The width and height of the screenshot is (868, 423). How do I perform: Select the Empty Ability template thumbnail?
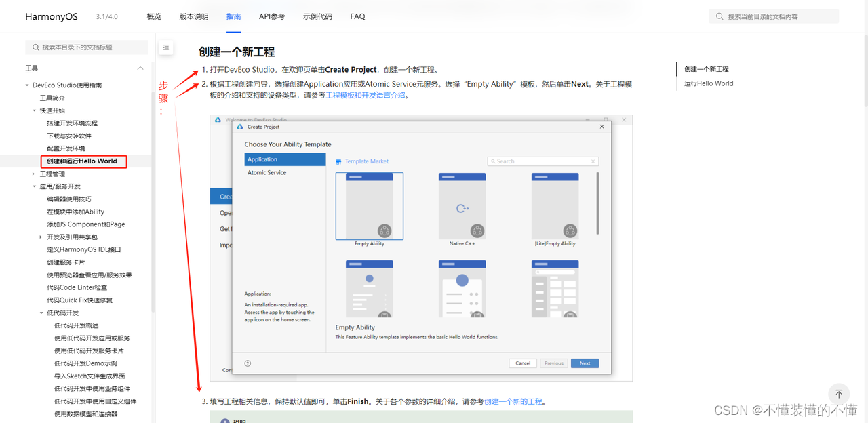coord(370,206)
